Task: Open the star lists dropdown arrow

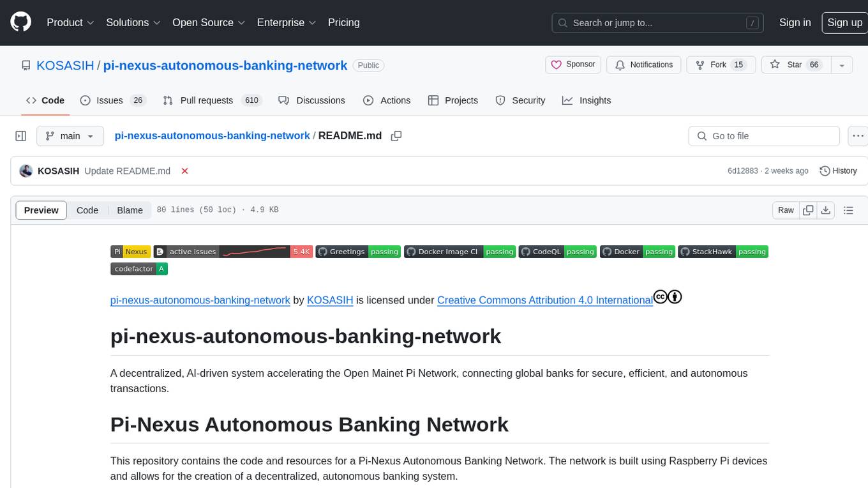Action: tap(842, 65)
